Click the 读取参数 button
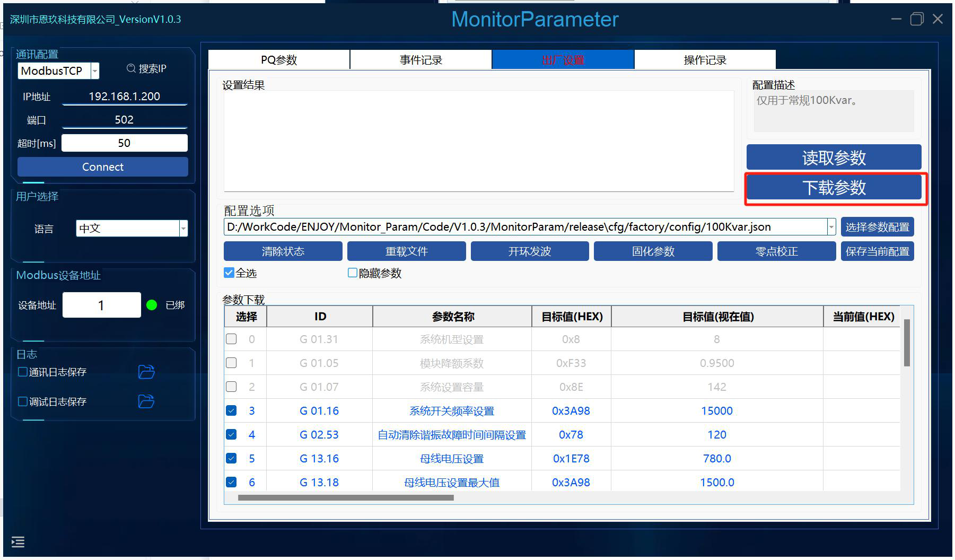This screenshot has height=560, width=955. (834, 157)
